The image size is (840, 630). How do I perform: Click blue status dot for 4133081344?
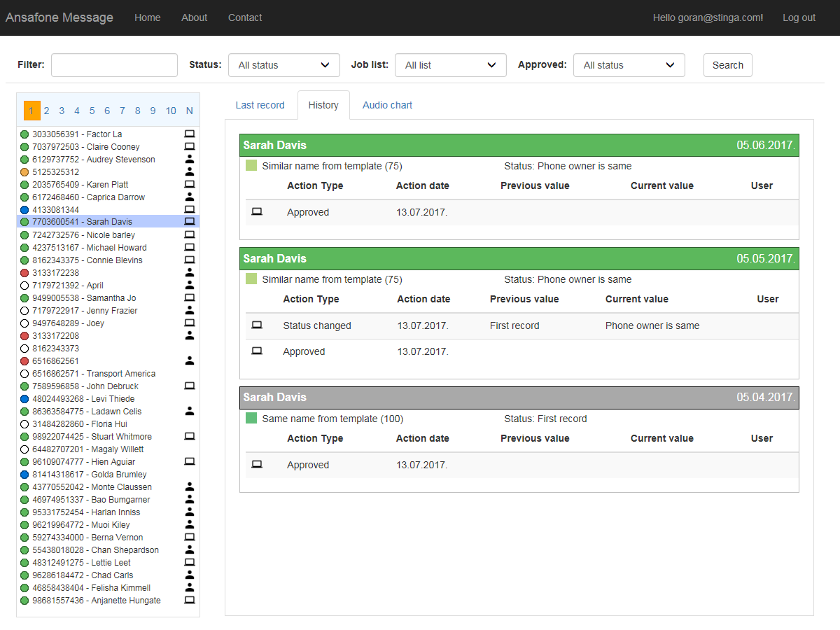[x=24, y=210]
